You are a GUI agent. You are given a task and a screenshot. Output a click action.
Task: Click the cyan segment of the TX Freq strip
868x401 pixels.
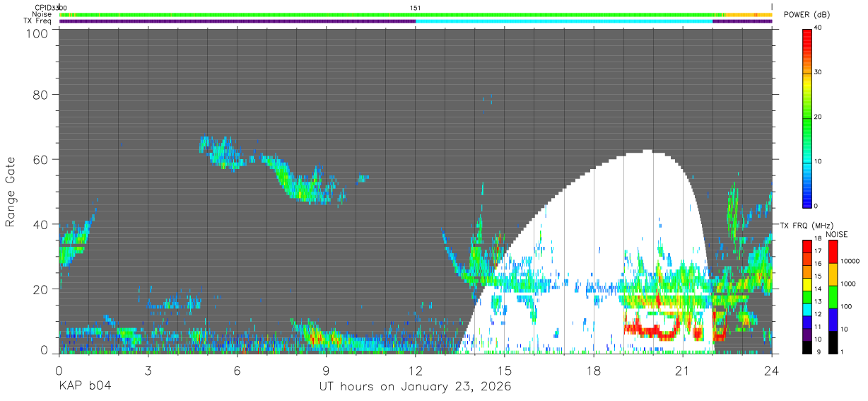[x=564, y=21]
